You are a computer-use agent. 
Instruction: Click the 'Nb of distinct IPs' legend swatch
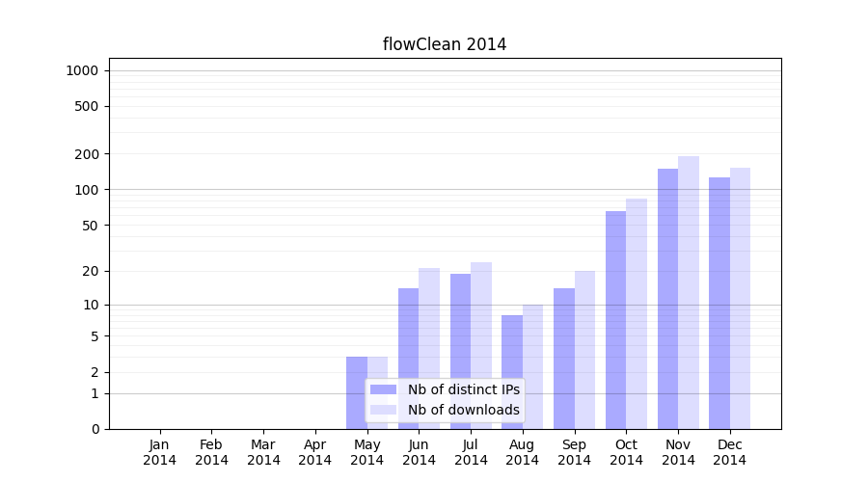click(383, 389)
